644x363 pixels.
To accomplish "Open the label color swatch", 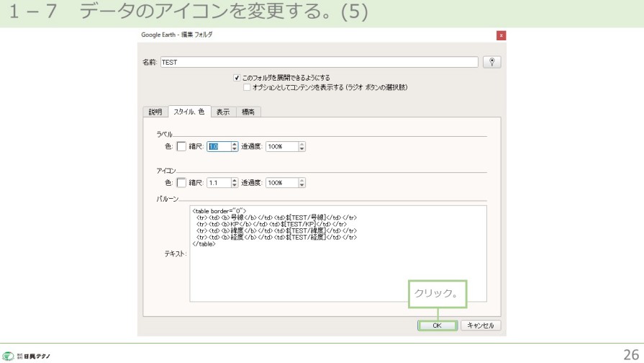I will (x=181, y=146).
